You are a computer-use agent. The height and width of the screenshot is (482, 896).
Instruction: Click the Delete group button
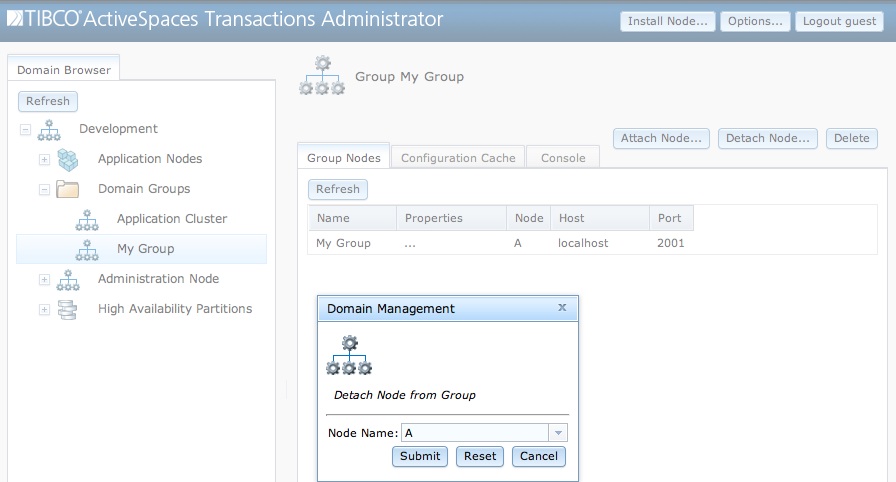(851, 138)
